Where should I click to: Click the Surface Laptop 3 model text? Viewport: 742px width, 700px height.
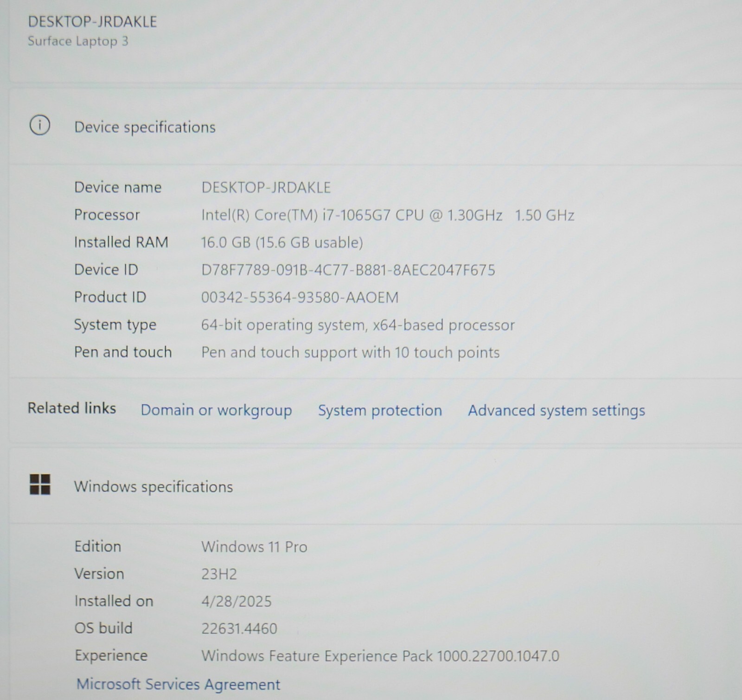(78, 41)
